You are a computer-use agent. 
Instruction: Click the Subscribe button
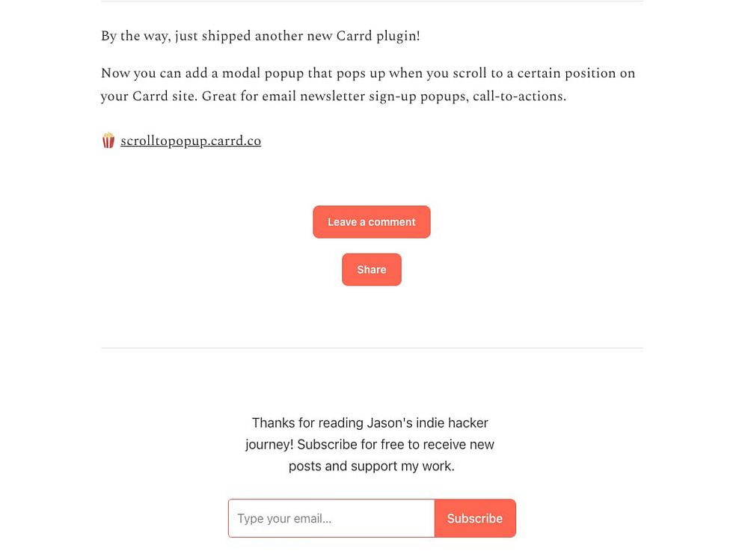475,518
